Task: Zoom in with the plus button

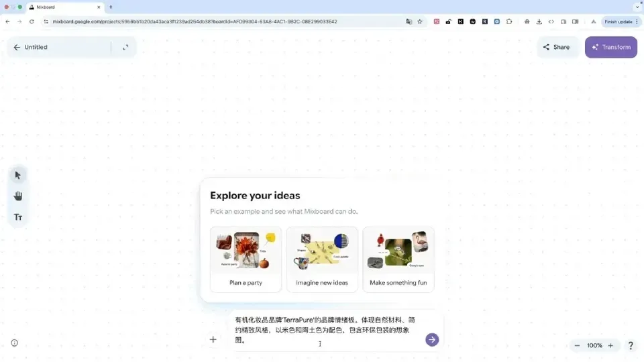Action: (x=610, y=346)
